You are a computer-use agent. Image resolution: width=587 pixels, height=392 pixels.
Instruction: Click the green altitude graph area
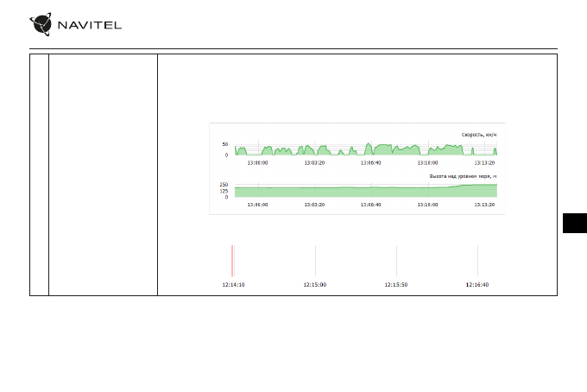tap(363, 191)
